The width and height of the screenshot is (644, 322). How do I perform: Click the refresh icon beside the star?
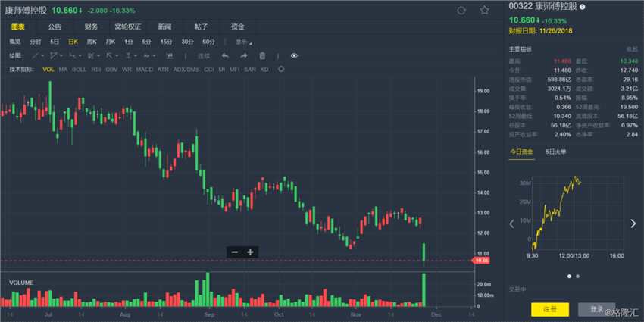(x=461, y=11)
